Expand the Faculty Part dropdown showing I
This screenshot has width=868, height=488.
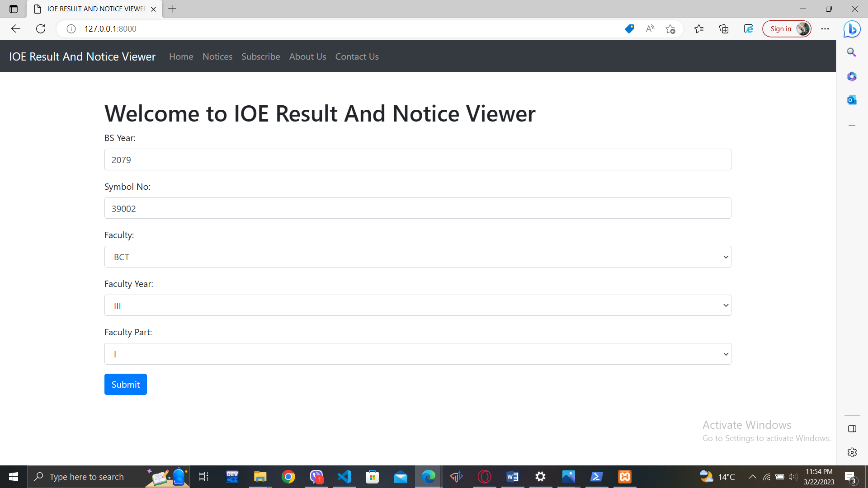point(418,354)
